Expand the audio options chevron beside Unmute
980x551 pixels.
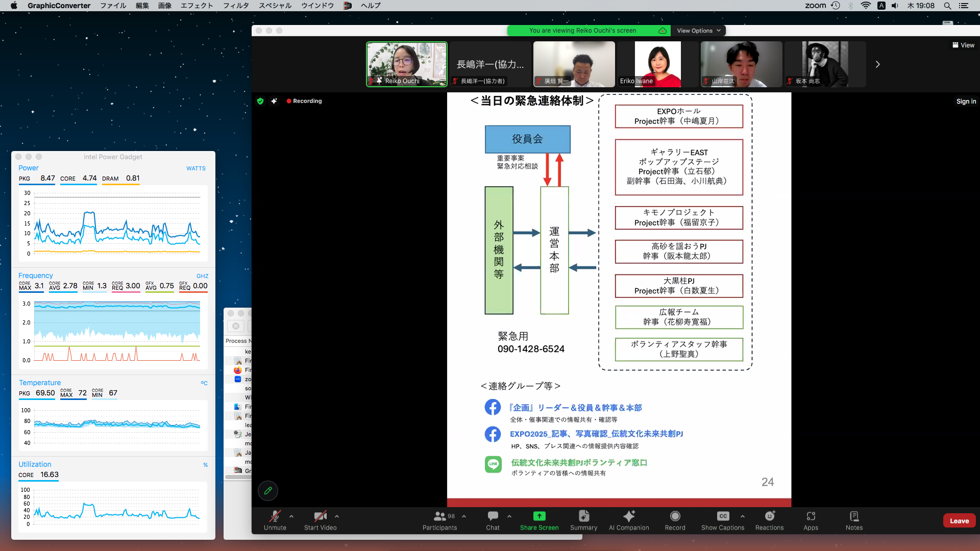point(291,516)
